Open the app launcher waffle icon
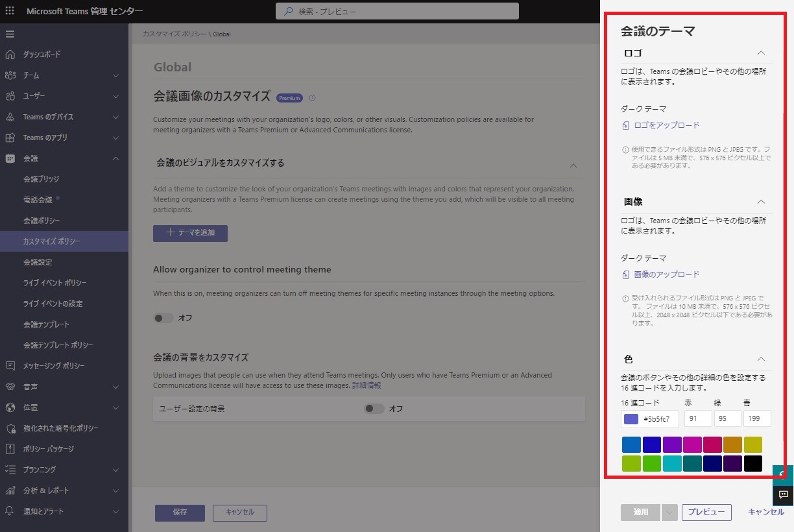This screenshot has height=532, width=794. [x=10, y=11]
